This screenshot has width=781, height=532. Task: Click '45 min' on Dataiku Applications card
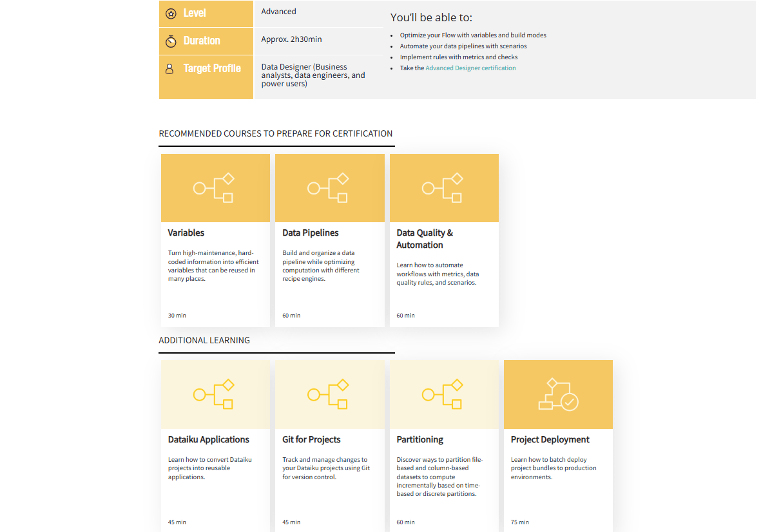pyautogui.click(x=177, y=522)
